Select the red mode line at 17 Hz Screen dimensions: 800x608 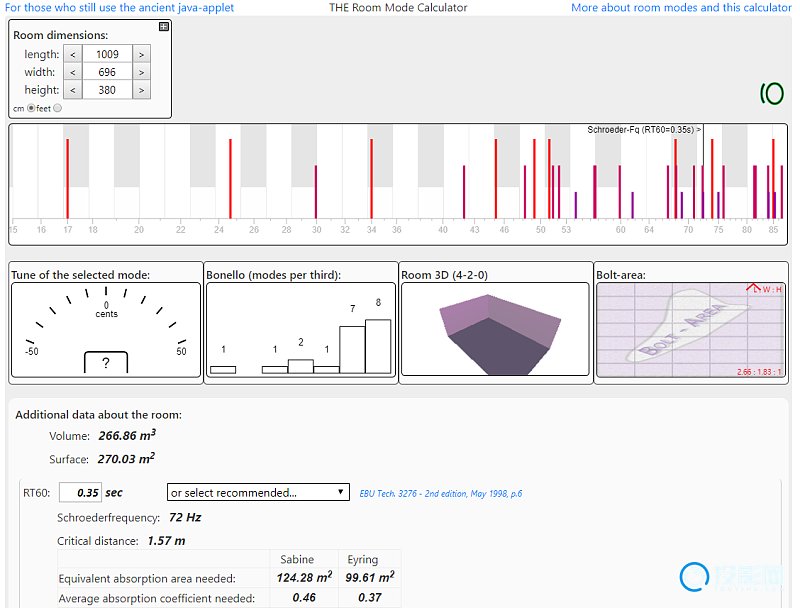(x=67, y=179)
